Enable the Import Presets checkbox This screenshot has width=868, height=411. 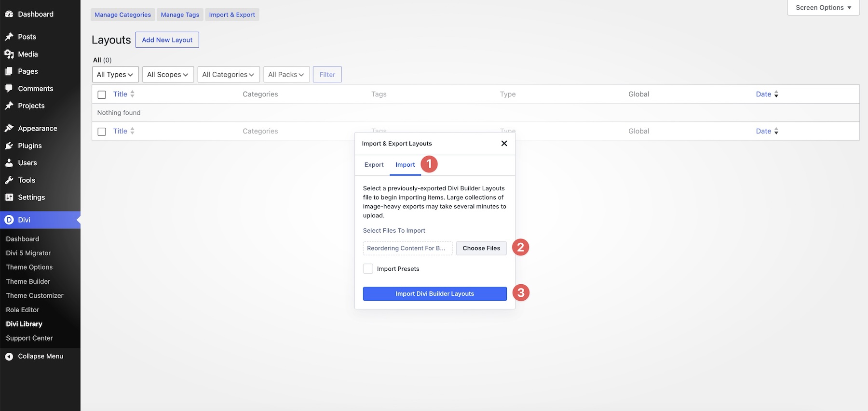[368, 269]
